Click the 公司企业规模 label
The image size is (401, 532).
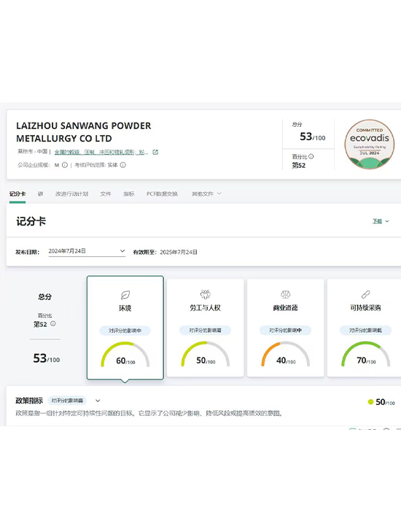[34, 165]
